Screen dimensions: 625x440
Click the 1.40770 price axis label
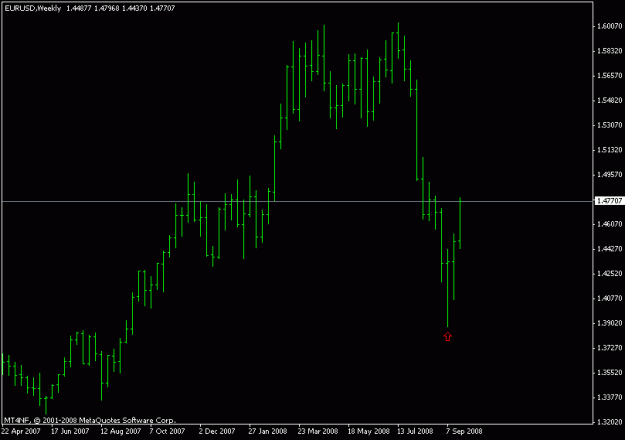coord(609,298)
